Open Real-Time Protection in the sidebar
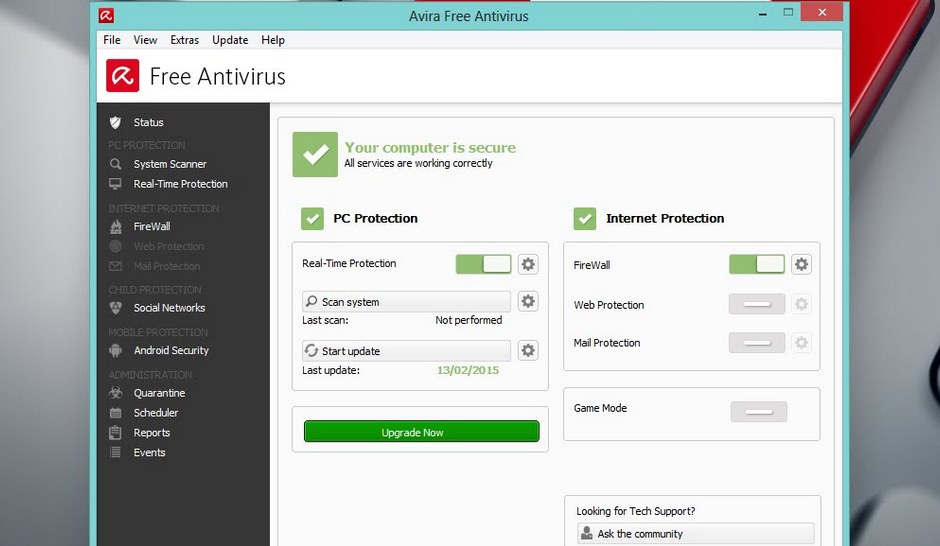 180,184
